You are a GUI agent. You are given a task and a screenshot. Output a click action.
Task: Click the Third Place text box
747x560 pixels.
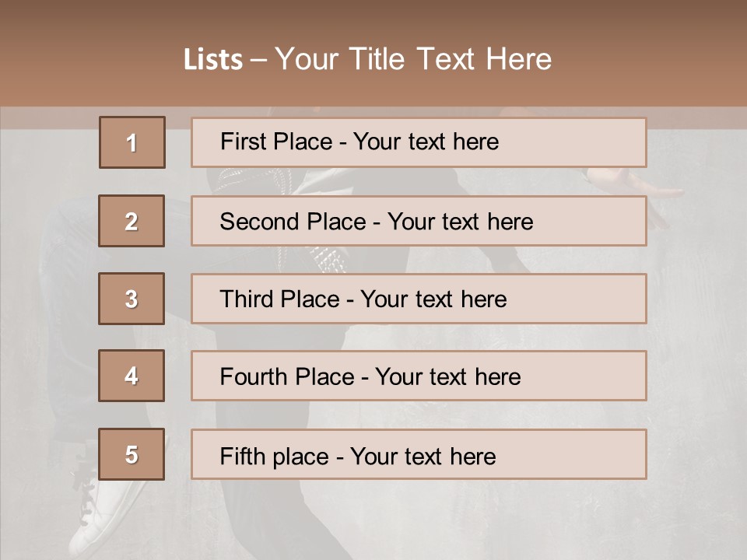[419, 299]
